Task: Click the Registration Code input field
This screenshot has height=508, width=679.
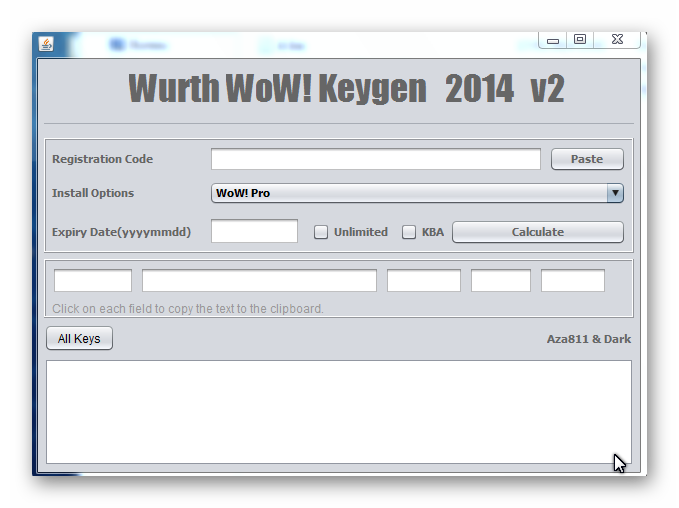Action: (375, 159)
